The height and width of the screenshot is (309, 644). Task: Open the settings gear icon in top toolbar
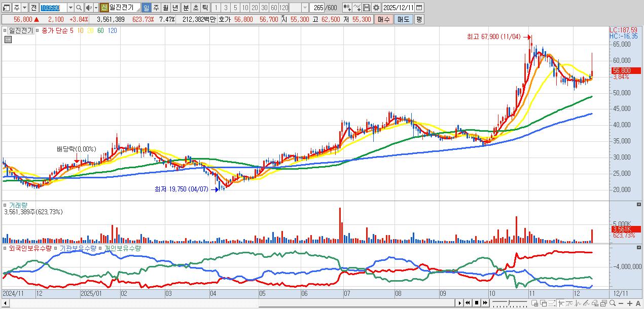[x=376, y=8]
